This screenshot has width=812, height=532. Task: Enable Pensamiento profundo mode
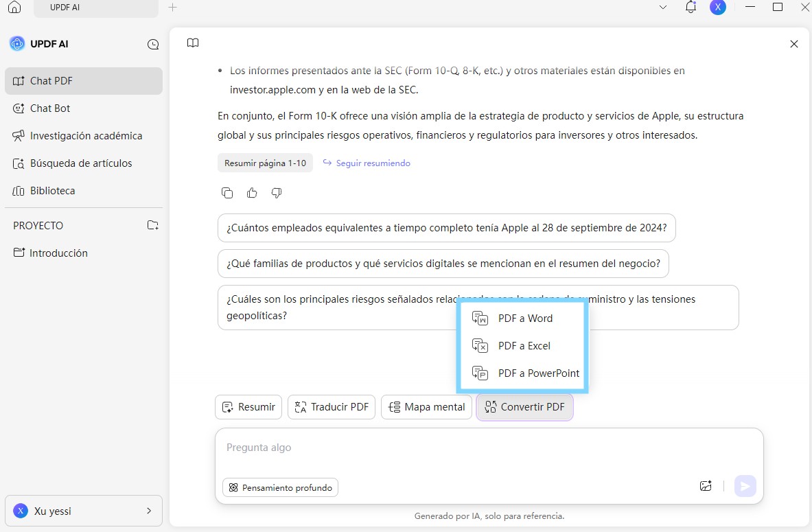tap(280, 487)
